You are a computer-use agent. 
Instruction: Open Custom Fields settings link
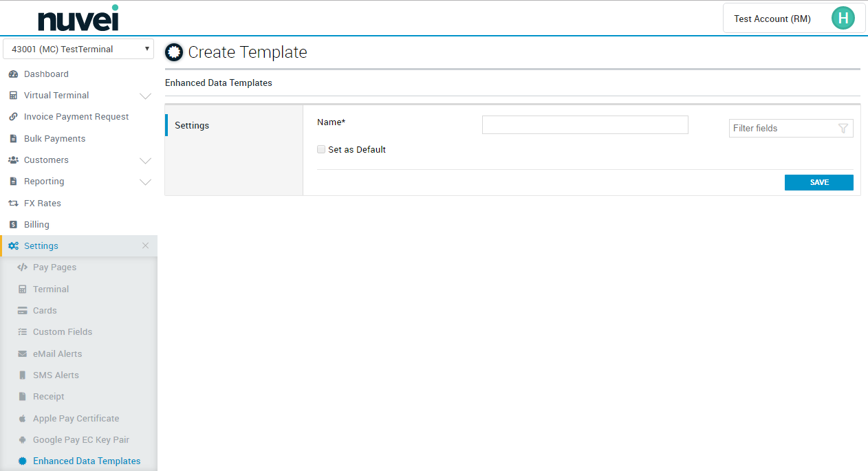[62, 332]
